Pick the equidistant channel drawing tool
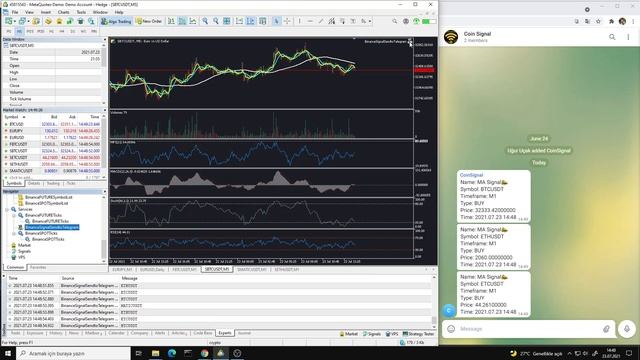The height and width of the screenshot is (360, 640). [x=331, y=21]
